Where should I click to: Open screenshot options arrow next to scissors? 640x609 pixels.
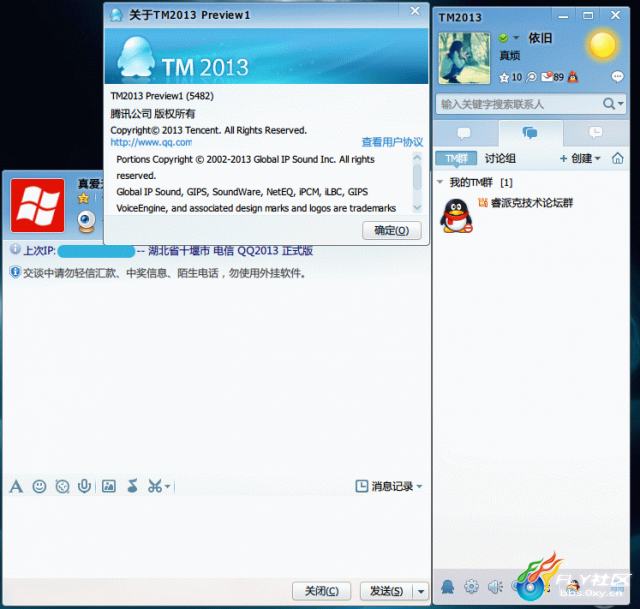167,487
